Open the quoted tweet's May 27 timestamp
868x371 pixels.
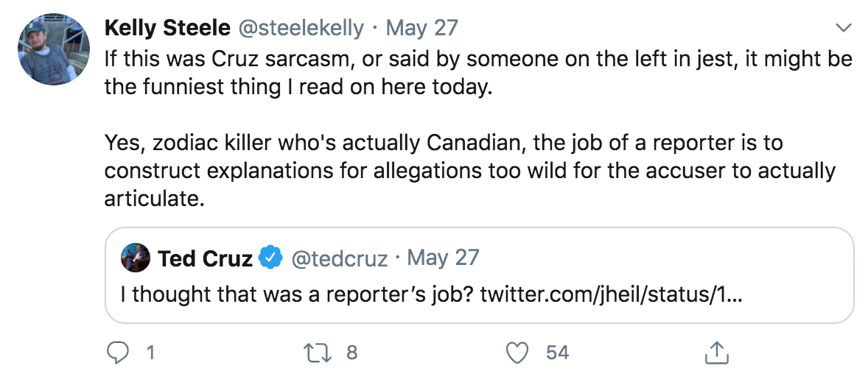(443, 258)
